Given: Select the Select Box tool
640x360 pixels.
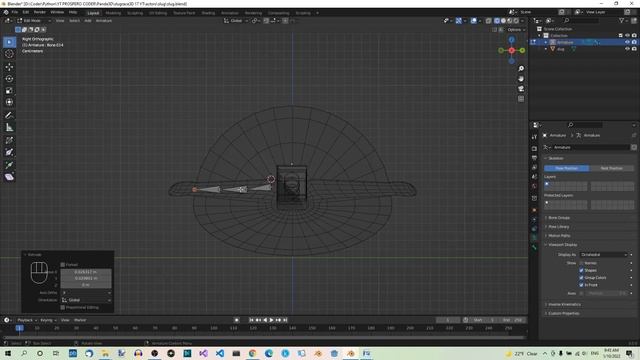Looking at the screenshot, I should [9, 42].
